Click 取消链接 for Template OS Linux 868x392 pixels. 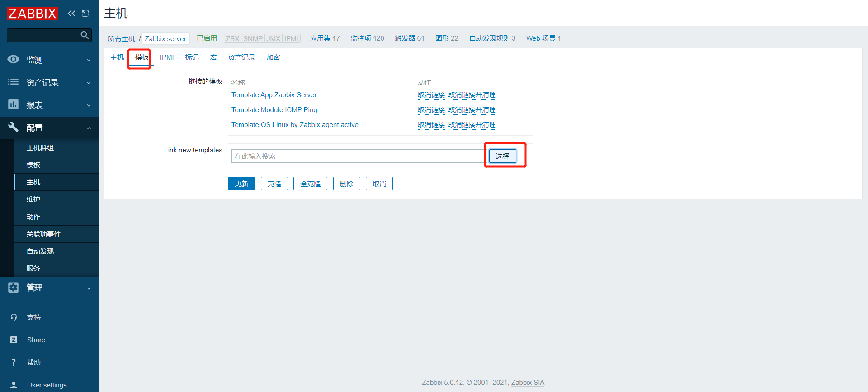tap(431, 125)
